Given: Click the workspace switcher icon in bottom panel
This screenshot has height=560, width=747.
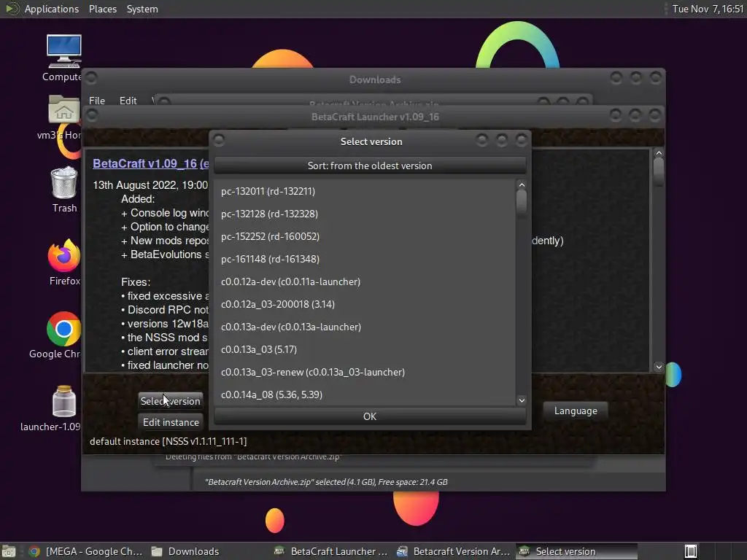Looking at the screenshot, I should (690, 551).
